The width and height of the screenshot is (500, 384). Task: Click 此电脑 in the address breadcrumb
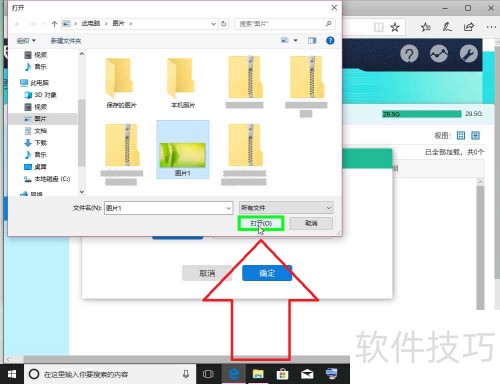coord(91,23)
